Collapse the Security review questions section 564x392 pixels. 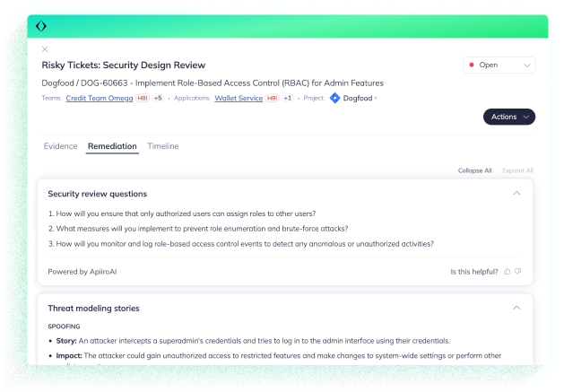pos(516,194)
